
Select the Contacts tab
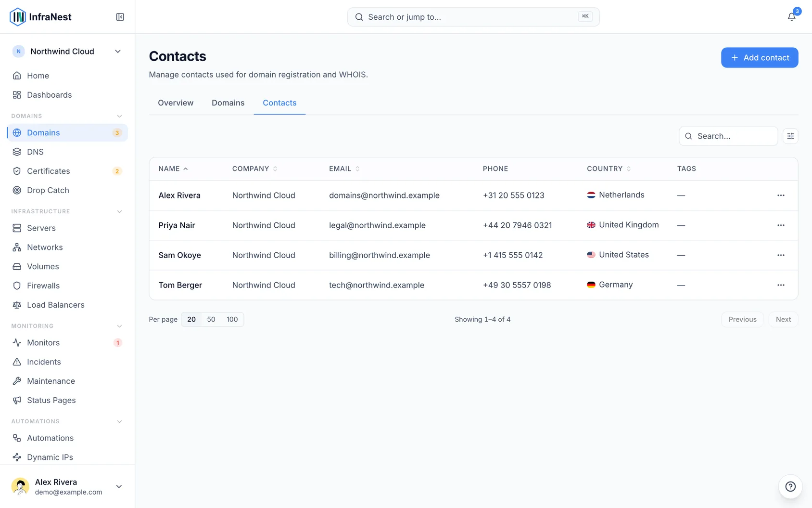pyautogui.click(x=279, y=103)
